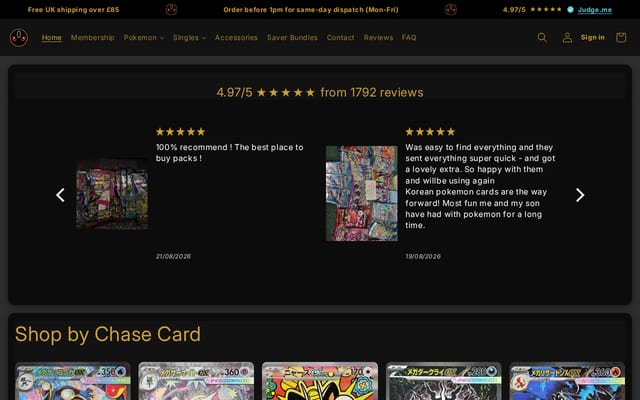
Task: Go to the Home menu item
Action: (x=51, y=38)
